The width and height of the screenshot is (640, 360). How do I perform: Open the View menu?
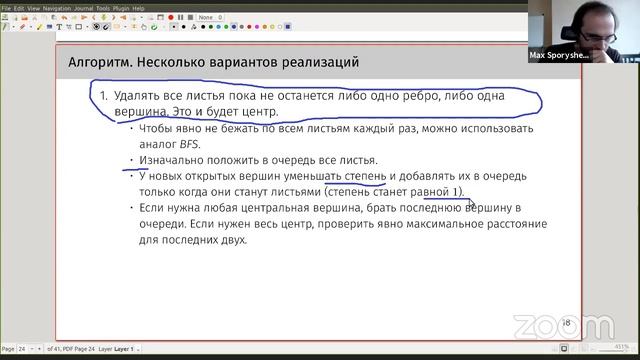click(x=33, y=8)
